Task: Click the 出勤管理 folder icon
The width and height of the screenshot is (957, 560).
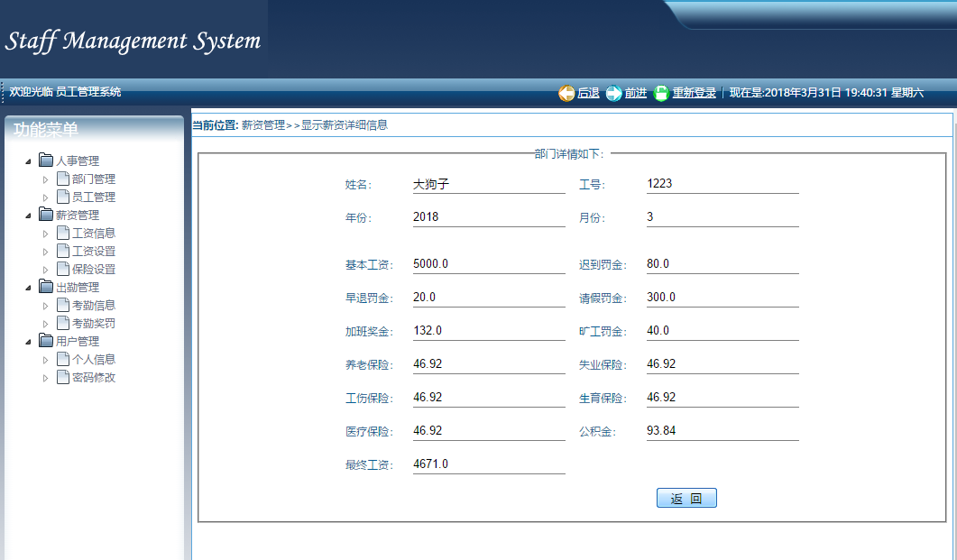Action: tap(46, 286)
